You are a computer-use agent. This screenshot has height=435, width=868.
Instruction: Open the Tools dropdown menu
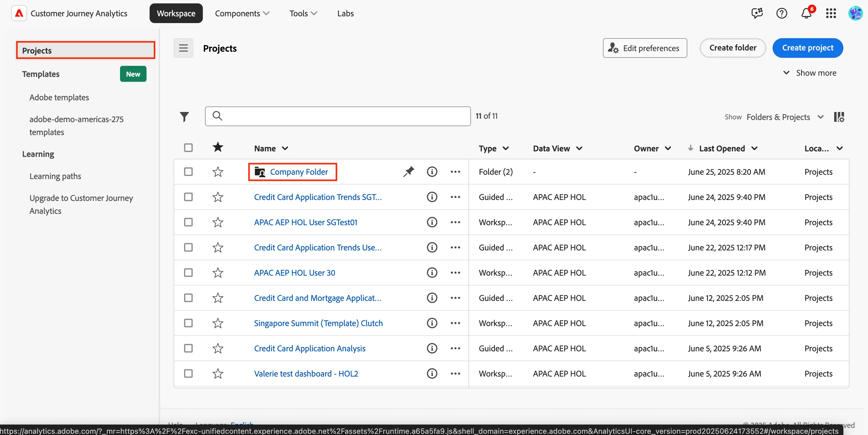pos(303,14)
